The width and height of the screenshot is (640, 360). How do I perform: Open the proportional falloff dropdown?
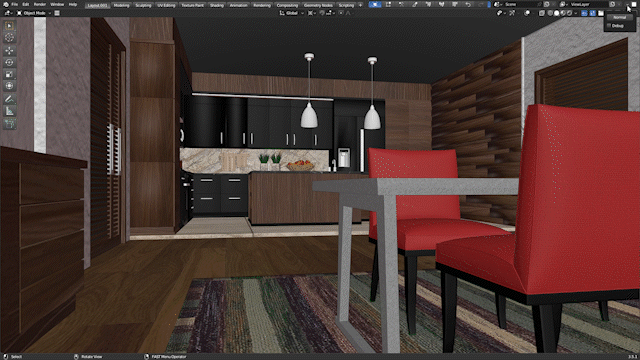coord(348,13)
